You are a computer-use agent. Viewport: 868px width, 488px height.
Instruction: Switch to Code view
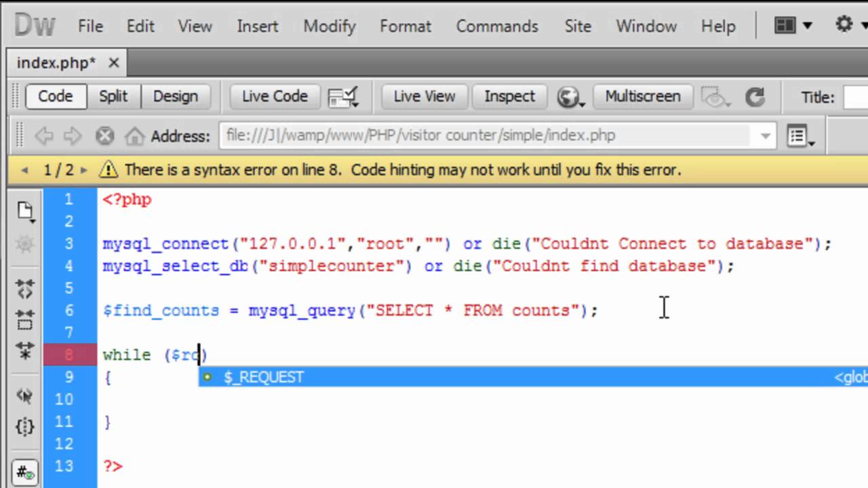[56, 96]
